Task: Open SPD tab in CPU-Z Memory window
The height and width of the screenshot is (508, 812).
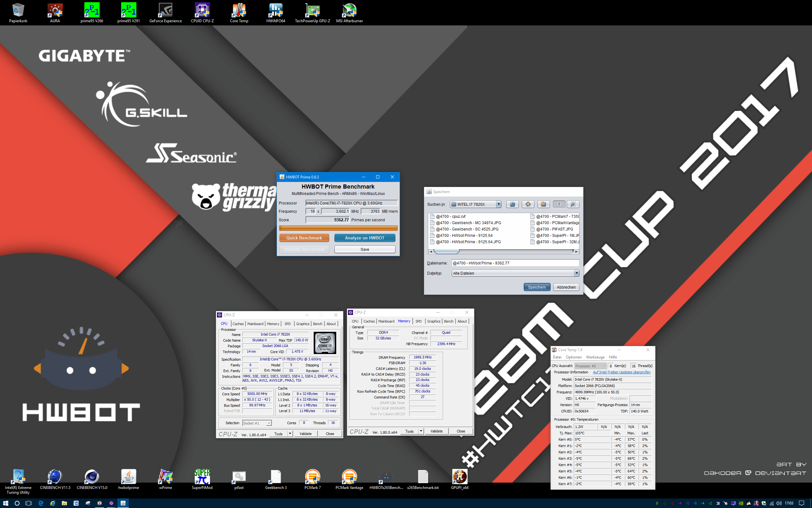Action: click(x=418, y=321)
